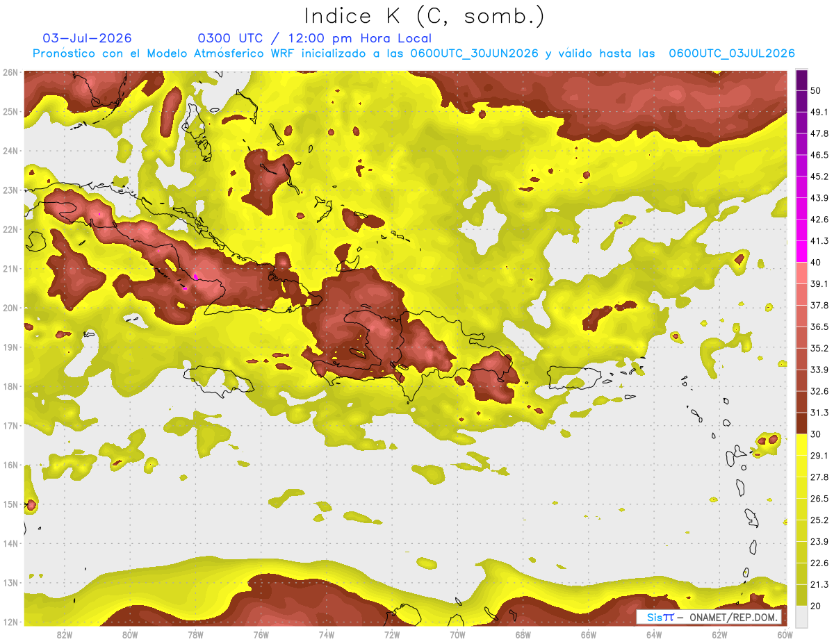
Task: Click the colorbar label '47.8'
Action: 820,133
